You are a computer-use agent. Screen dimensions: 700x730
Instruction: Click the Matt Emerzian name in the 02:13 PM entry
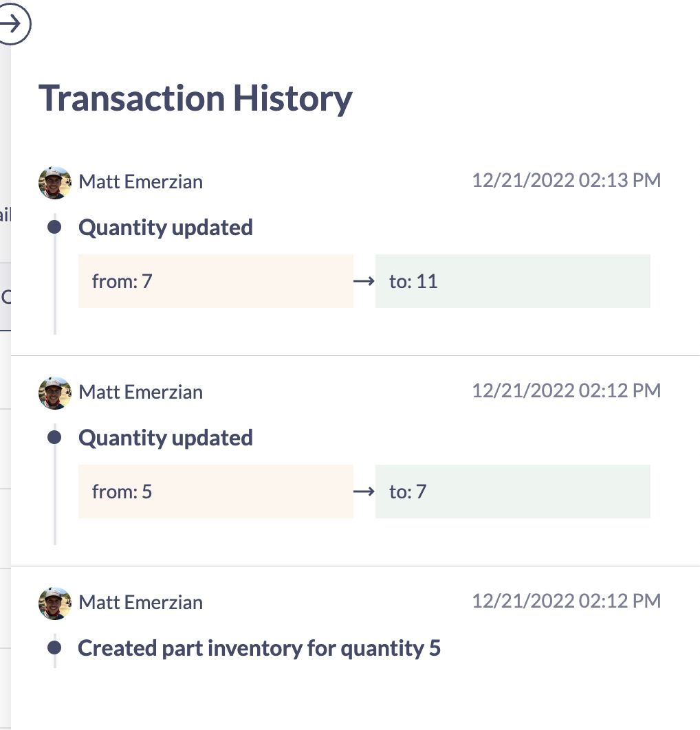pyautogui.click(x=141, y=182)
